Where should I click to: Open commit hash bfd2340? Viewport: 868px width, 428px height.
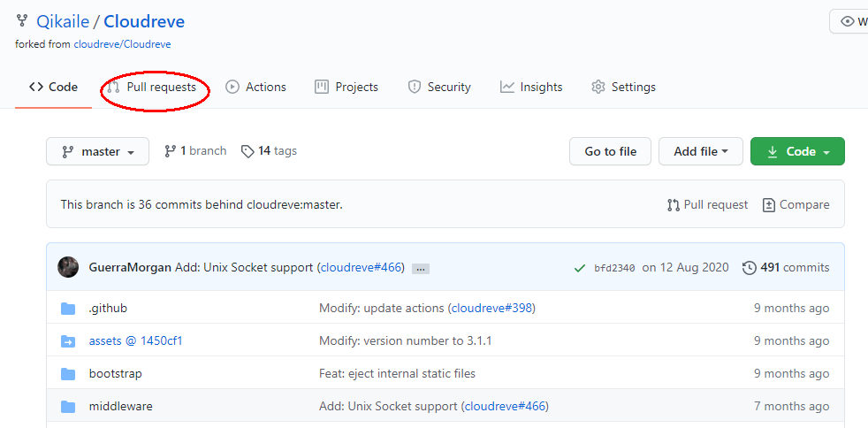614,268
